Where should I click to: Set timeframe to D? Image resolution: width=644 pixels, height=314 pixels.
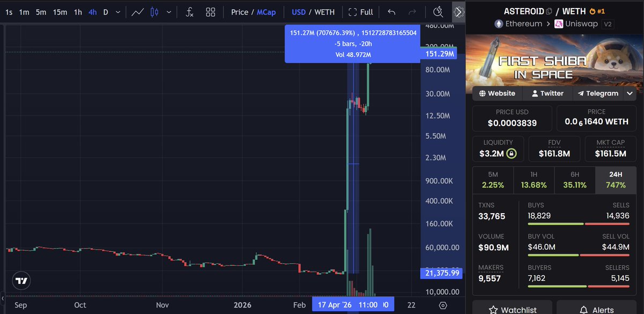coord(105,12)
